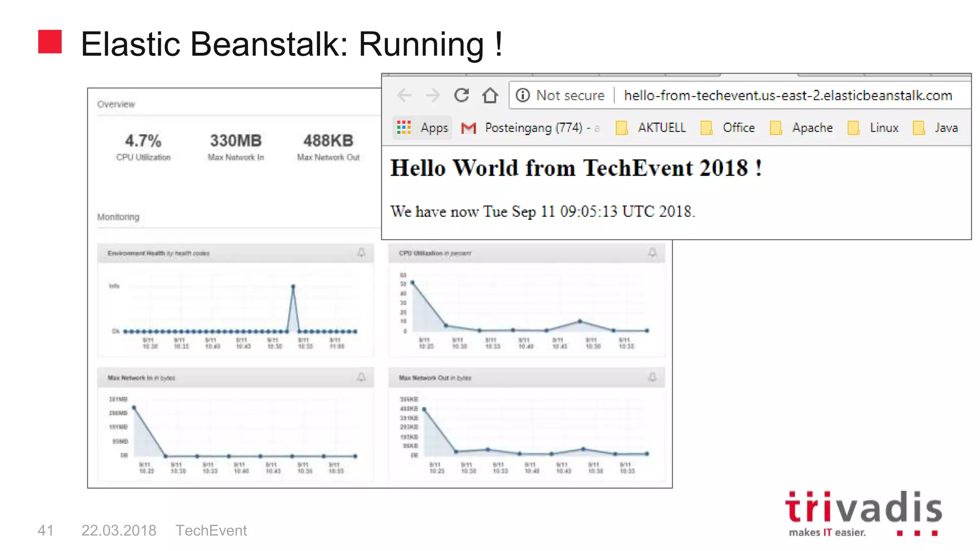Click the Hello World from TechEvent 2018 heading
The height and width of the screenshot is (551, 980).
point(576,168)
